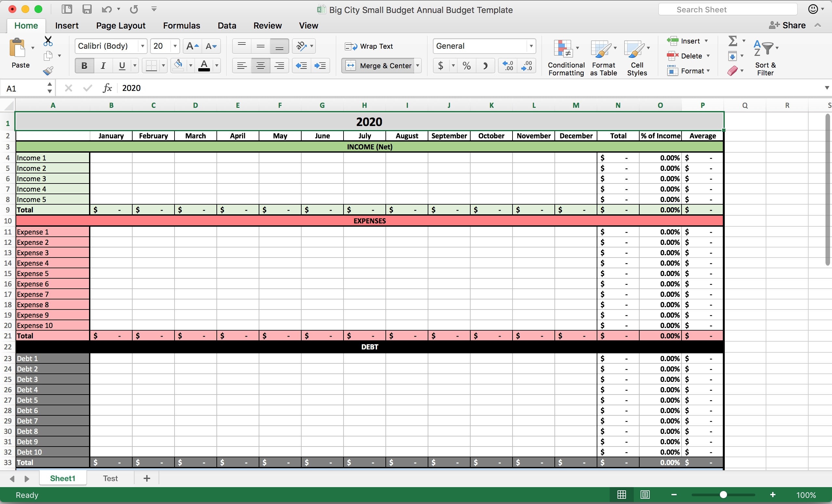Click the Save icon in title bar
The height and width of the screenshot is (504, 832).
[87, 9]
